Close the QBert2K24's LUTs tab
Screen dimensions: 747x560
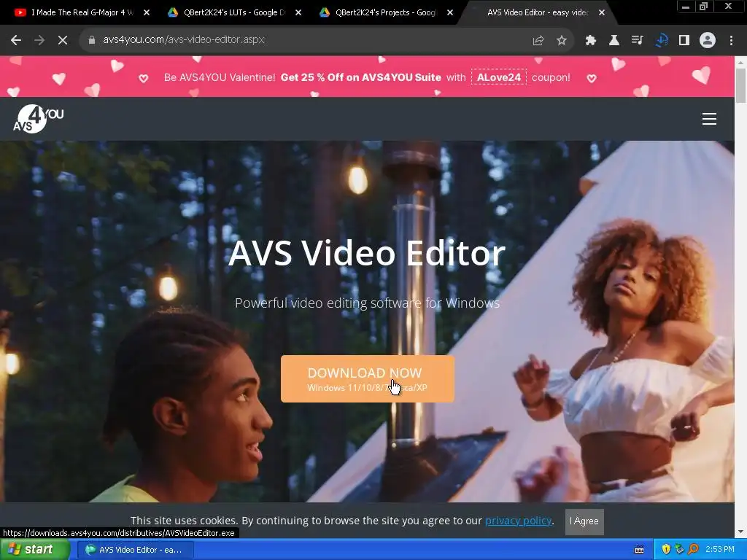click(298, 12)
